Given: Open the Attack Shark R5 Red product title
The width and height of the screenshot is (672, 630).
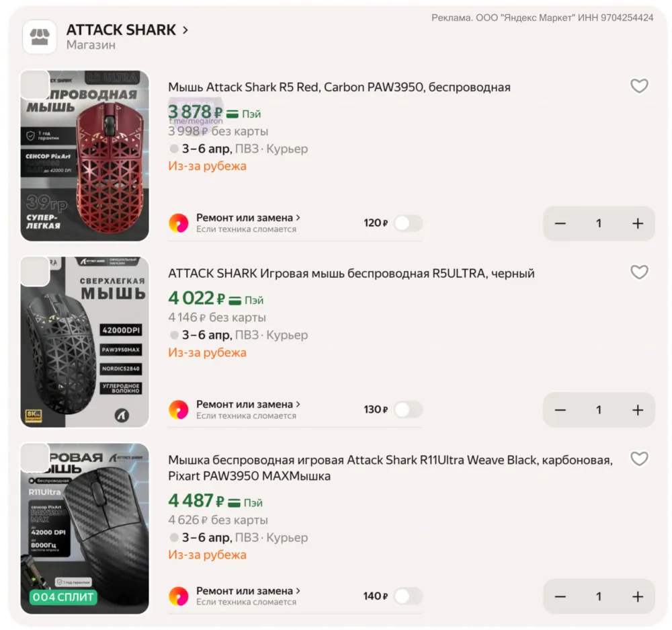Looking at the screenshot, I should pos(339,87).
